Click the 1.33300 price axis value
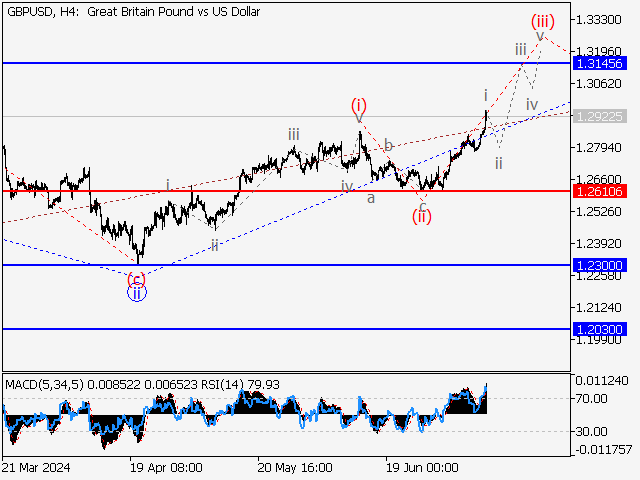 (598, 20)
